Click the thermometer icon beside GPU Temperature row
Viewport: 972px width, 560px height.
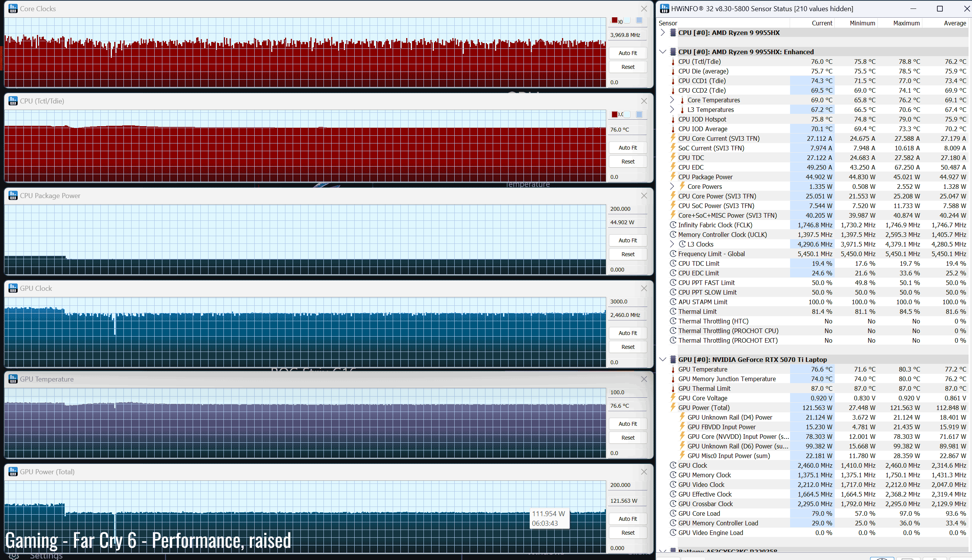673,369
